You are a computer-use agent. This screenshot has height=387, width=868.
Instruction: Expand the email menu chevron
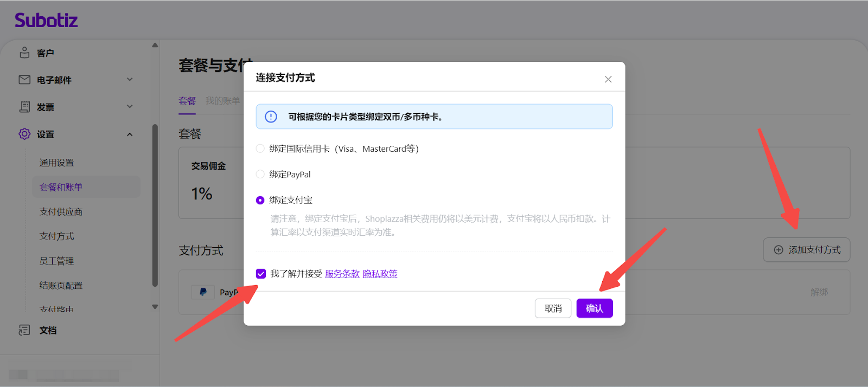point(130,80)
